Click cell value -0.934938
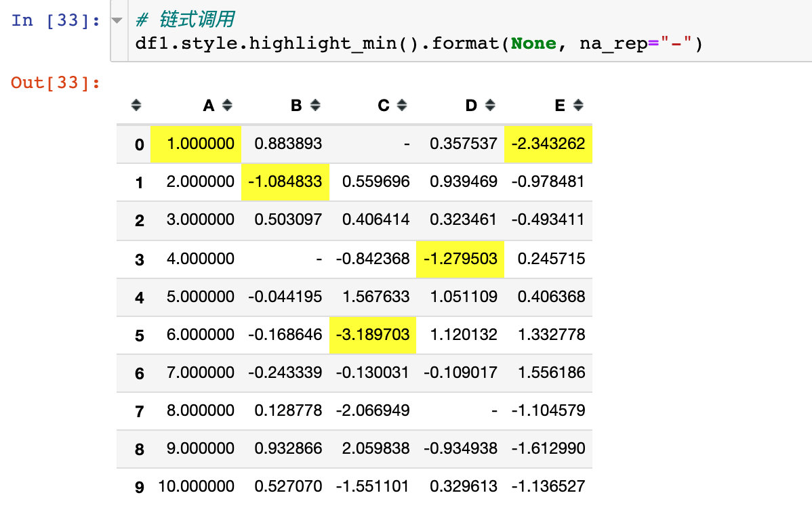The height and width of the screenshot is (512, 812). click(460, 448)
